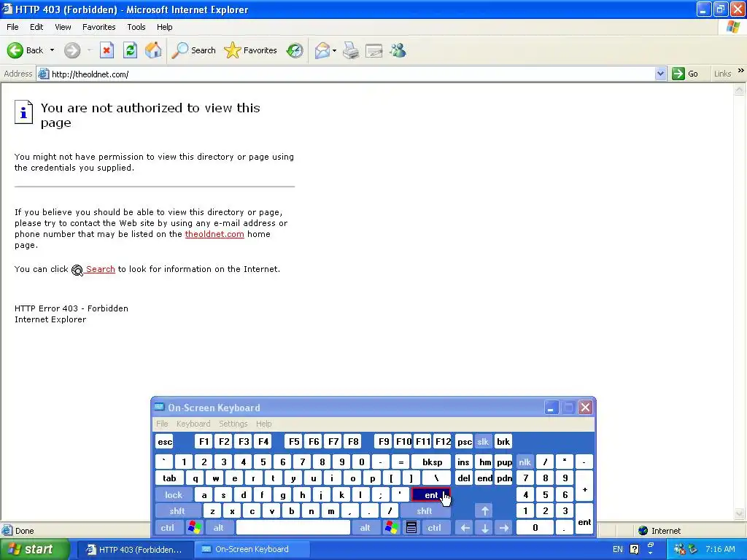Open the History clock icon
This screenshot has height=560, width=747.
point(295,50)
